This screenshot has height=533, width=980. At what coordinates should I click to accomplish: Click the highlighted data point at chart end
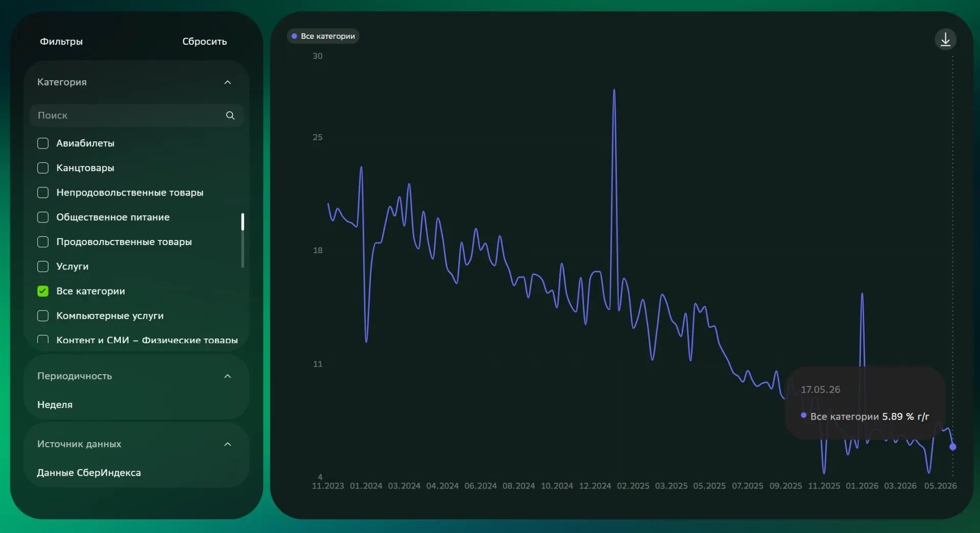click(952, 447)
